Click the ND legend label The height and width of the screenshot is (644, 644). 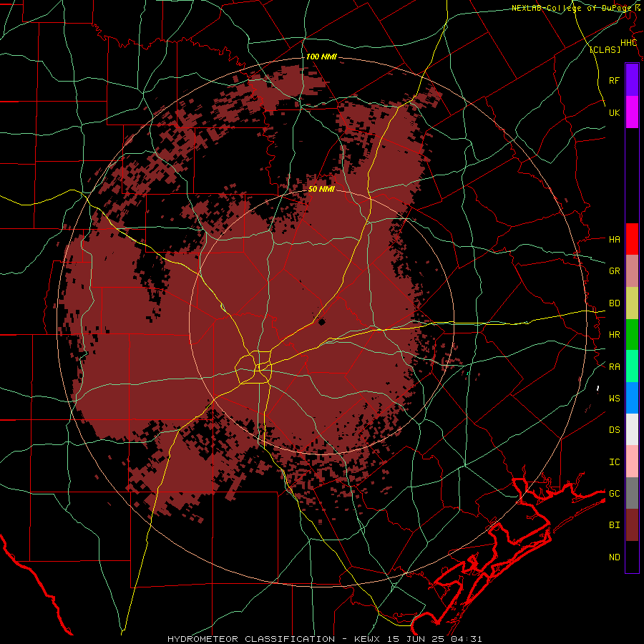click(614, 557)
